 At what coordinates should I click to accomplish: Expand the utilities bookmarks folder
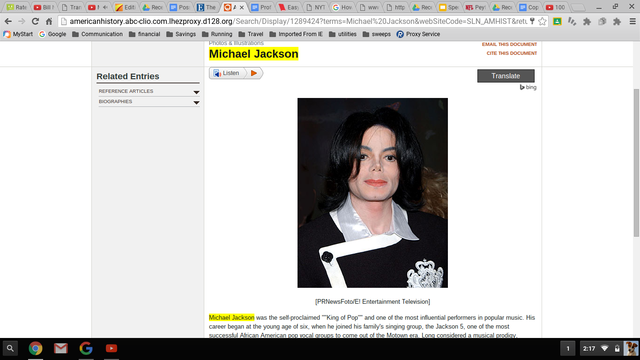[342, 34]
